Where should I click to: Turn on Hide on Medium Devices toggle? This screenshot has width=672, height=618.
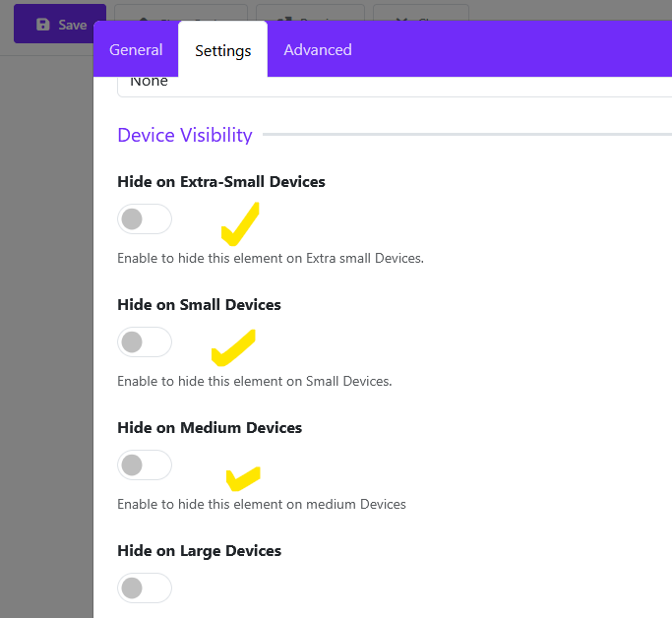tap(145, 464)
